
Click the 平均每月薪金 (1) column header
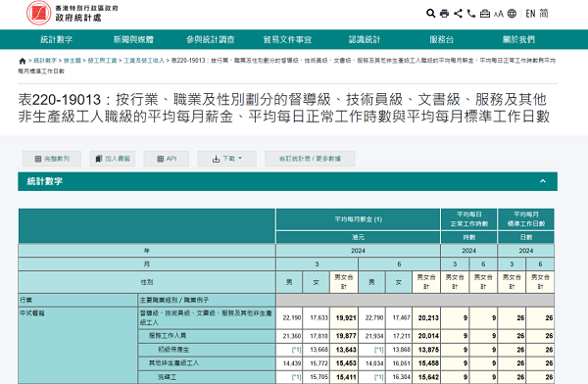click(x=358, y=219)
